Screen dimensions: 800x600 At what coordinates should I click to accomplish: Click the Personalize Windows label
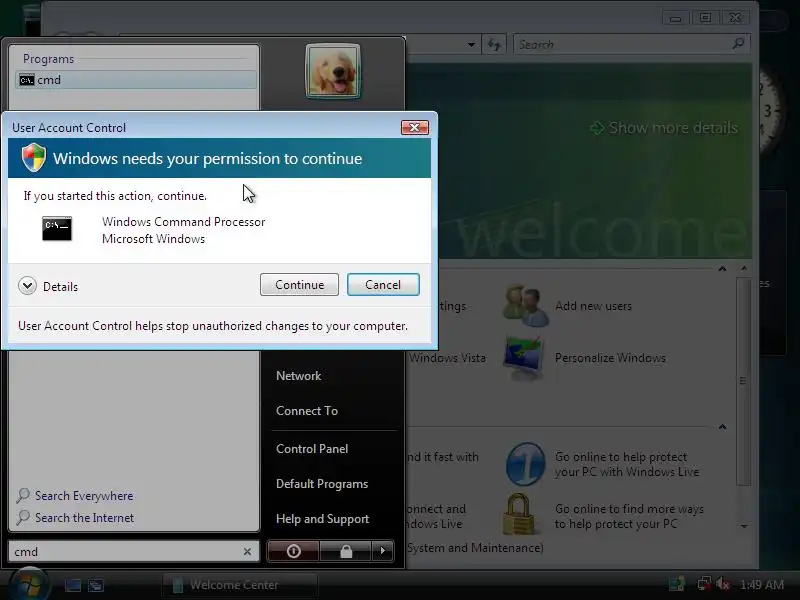click(610, 358)
